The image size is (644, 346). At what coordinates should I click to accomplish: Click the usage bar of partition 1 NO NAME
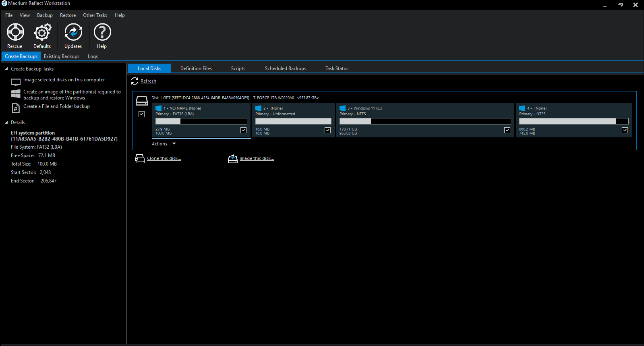tap(201, 121)
